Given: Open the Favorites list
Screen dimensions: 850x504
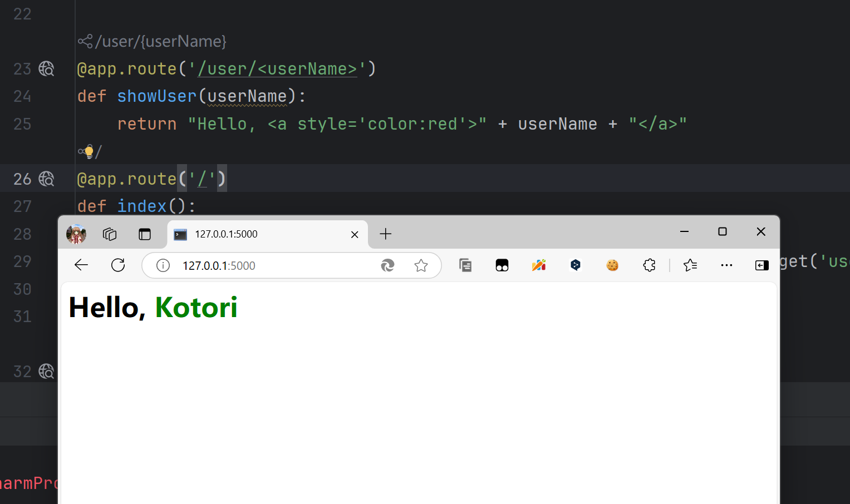Looking at the screenshot, I should pyautogui.click(x=690, y=265).
